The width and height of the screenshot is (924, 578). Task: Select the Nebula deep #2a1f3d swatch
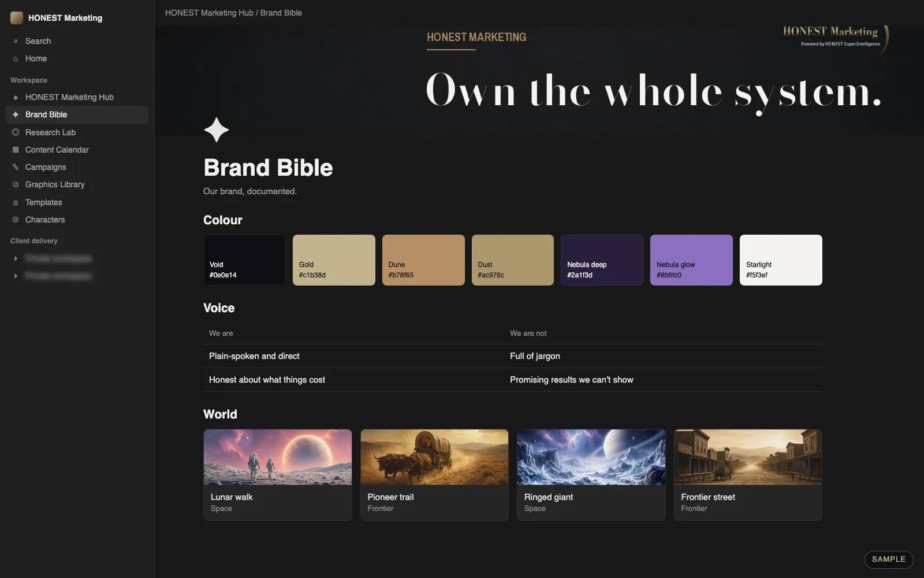click(x=602, y=260)
